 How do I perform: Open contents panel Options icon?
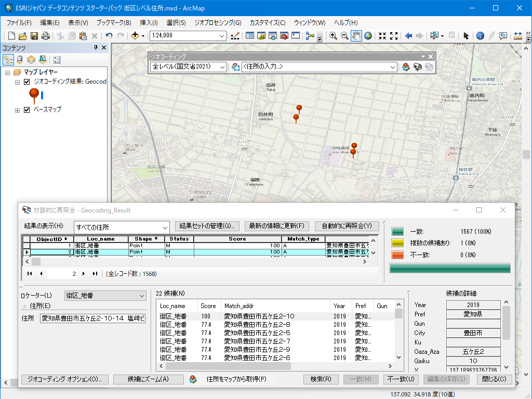(57, 60)
